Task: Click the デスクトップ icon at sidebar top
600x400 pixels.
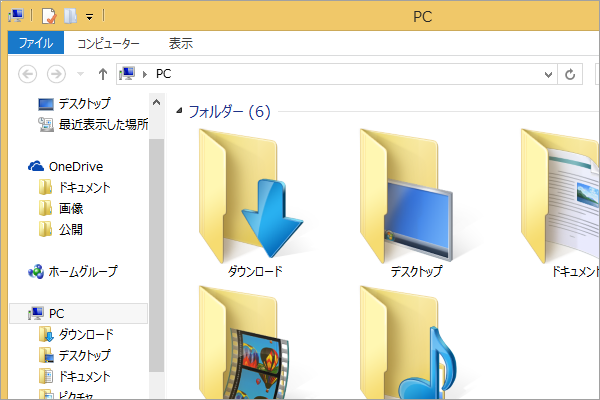Action: pyautogui.click(x=46, y=104)
